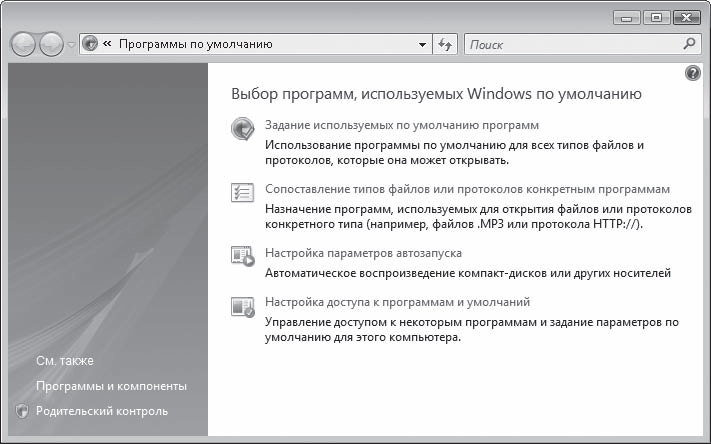The image size is (711, 444).
Task: Open the address bar history dropdown arrow
Action: (x=422, y=45)
